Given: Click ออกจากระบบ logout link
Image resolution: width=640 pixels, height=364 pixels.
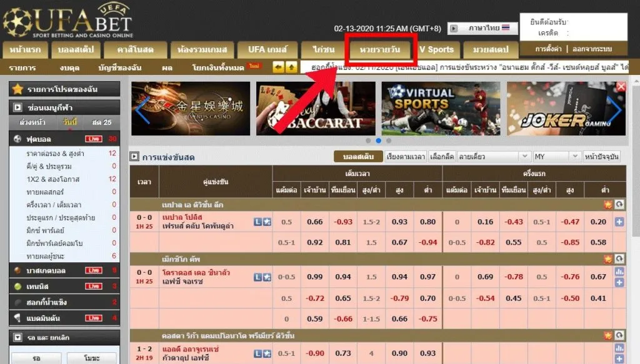Looking at the screenshot, I should pyautogui.click(x=592, y=49).
